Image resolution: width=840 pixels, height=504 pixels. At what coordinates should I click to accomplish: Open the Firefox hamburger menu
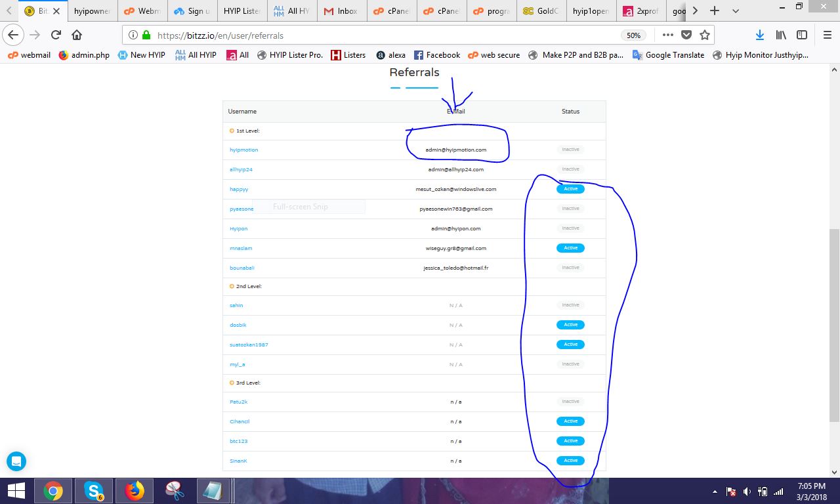(827, 35)
